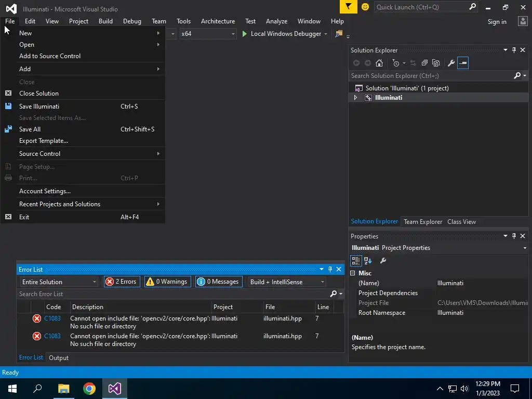Open the second C1083 error code link
The image size is (532, 399).
tap(52, 336)
